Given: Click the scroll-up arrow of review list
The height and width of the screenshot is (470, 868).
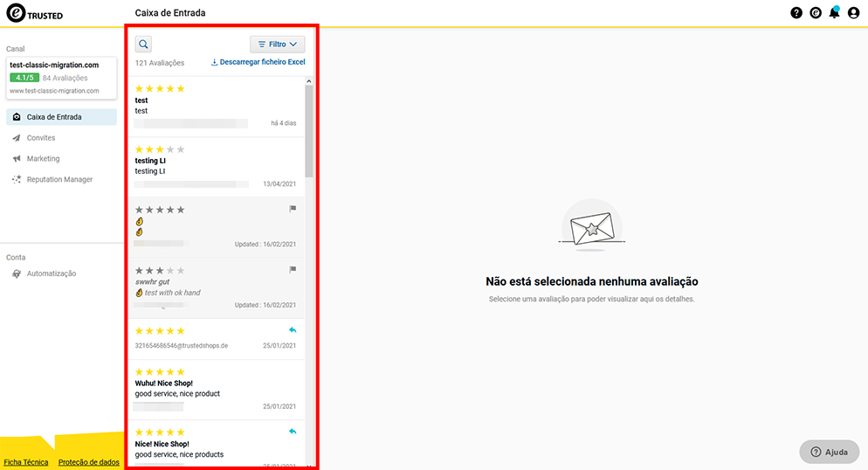Looking at the screenshot, I should (309, 81).
